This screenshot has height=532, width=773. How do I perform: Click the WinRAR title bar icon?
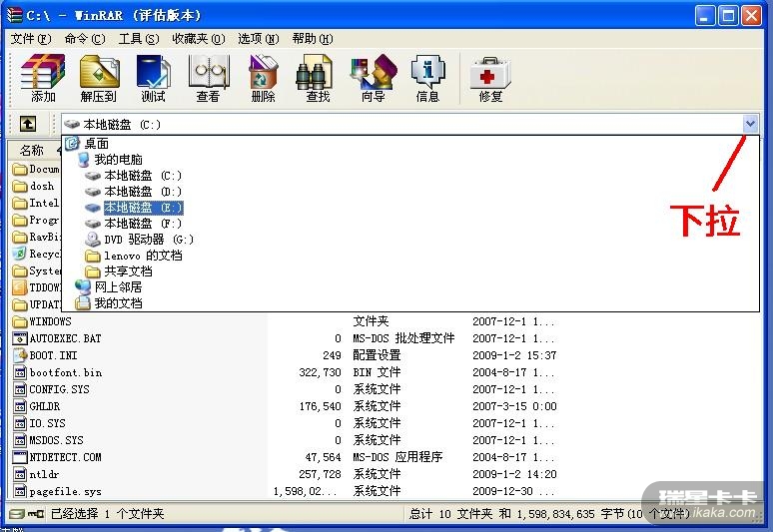pyautogui.click(x=15, y=15)
